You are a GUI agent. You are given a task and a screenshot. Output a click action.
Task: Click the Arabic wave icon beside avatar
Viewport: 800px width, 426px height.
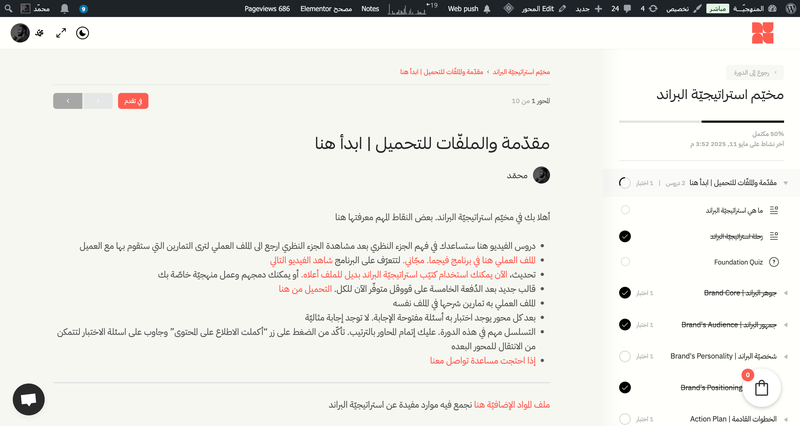point(39,33)
